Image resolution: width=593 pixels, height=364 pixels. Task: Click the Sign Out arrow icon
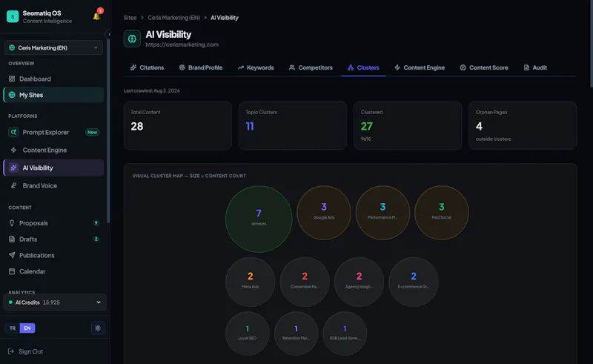pos(11,351)
